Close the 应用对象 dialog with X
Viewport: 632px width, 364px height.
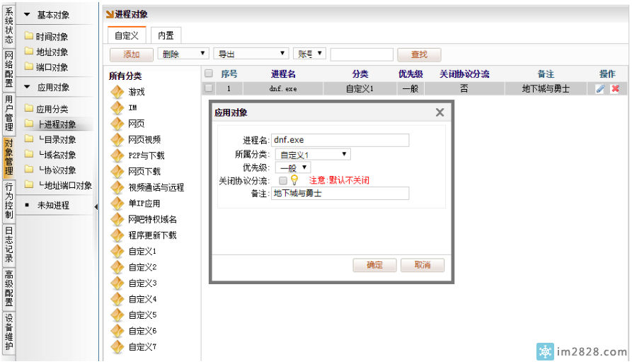pos(439,113)
